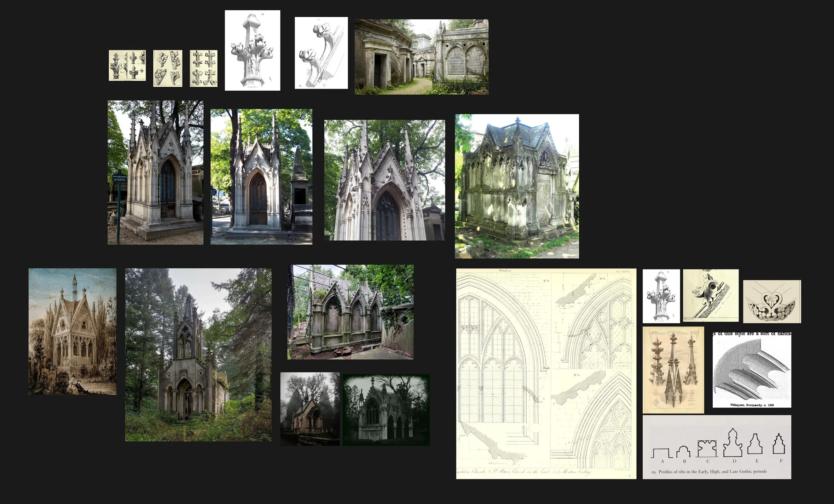This screenshot has width=834, height=504.
Task: Click the first small ornament plate at top left
Action: click(127, 65)
